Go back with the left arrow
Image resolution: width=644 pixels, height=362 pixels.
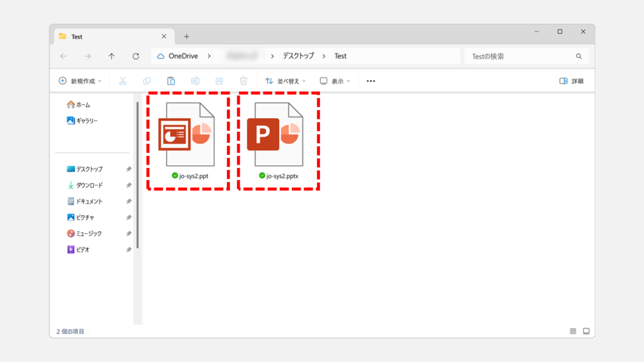tap(64, 56)
